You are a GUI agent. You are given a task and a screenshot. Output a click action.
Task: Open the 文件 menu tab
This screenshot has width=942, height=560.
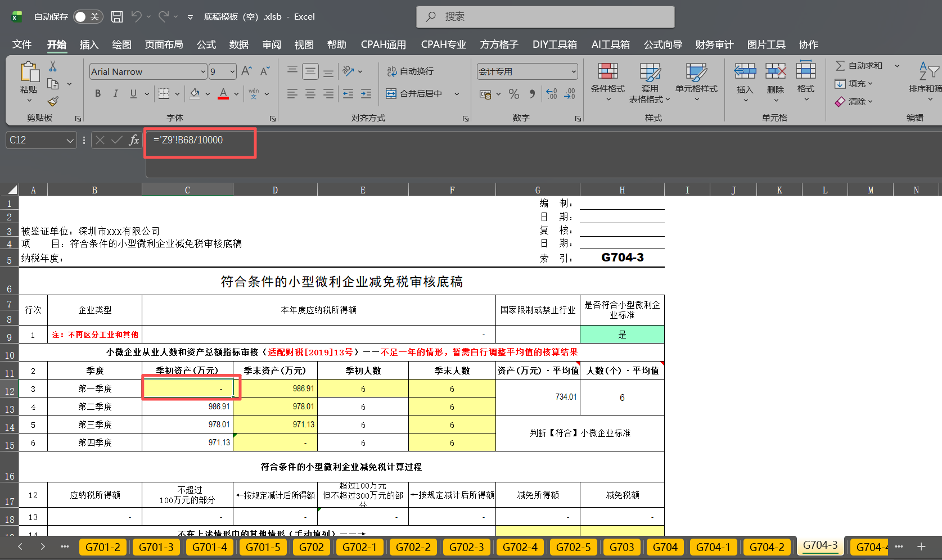click(22, 44)
